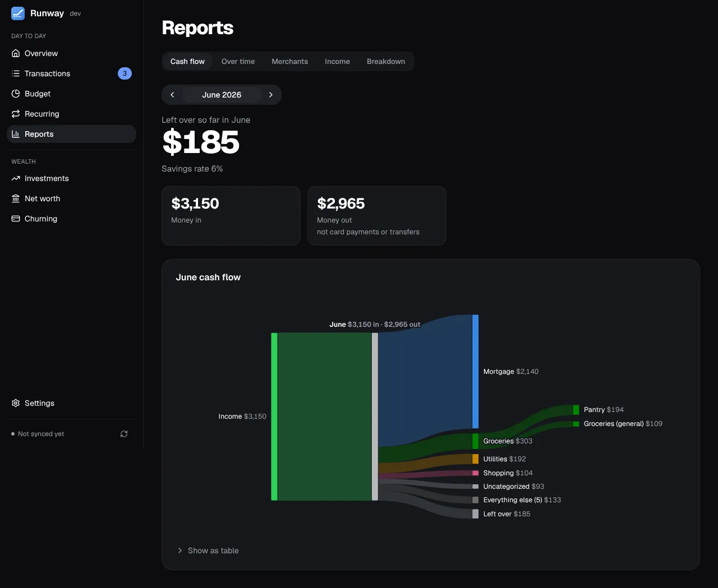Screen dimensions: 718x588
Task: Click the sync refresh icon
Action: (124, 434)
